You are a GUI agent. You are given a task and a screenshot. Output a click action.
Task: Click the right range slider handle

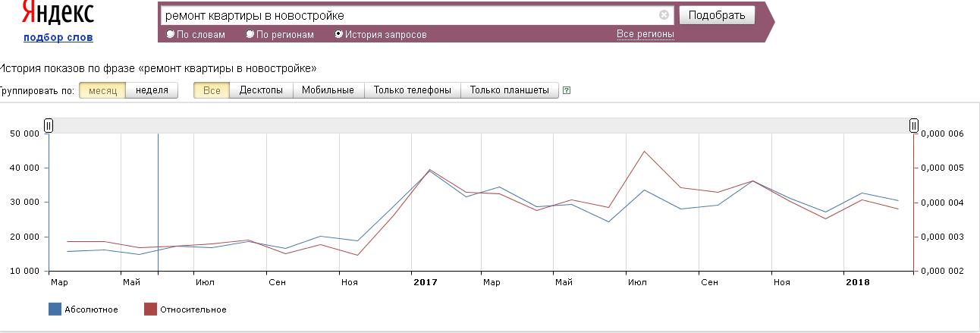(914, 125)
